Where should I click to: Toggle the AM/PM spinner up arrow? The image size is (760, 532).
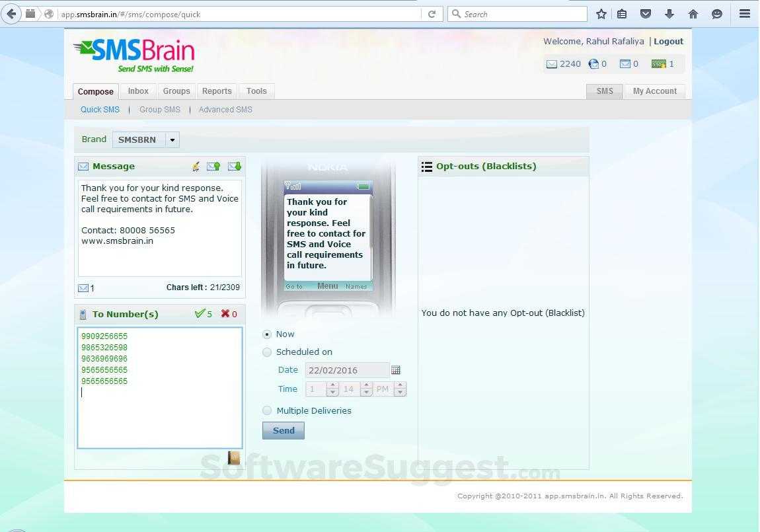400,386
